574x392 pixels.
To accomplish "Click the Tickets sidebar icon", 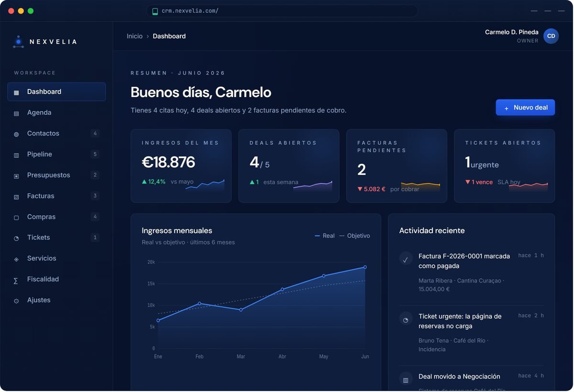I will [16, 238].
